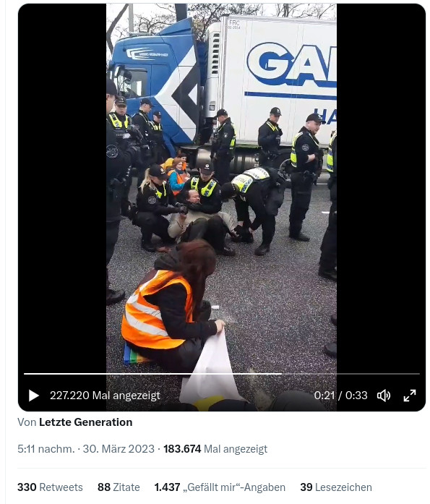Click the 0:21 / 0:33 time display
This screenshot has height=504, width=430.
pyautogui.click(x=340, y=396)
